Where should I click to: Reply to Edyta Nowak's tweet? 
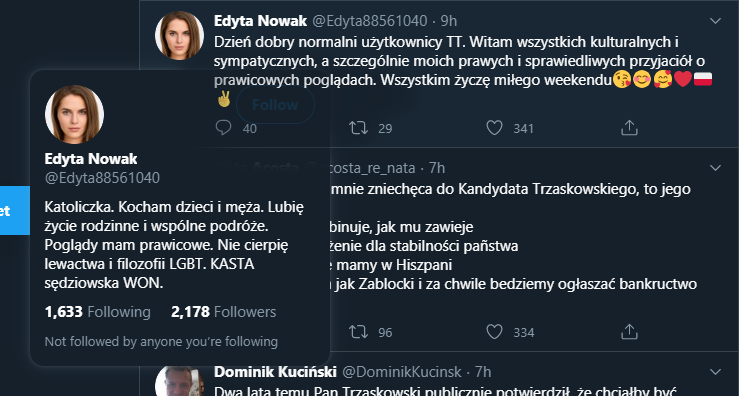point(223,128)
